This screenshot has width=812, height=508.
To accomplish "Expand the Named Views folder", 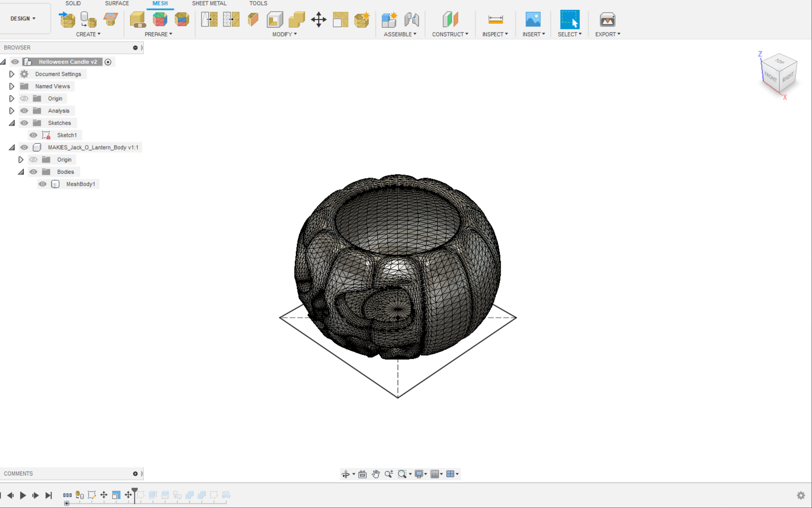I will pos(12,86).
